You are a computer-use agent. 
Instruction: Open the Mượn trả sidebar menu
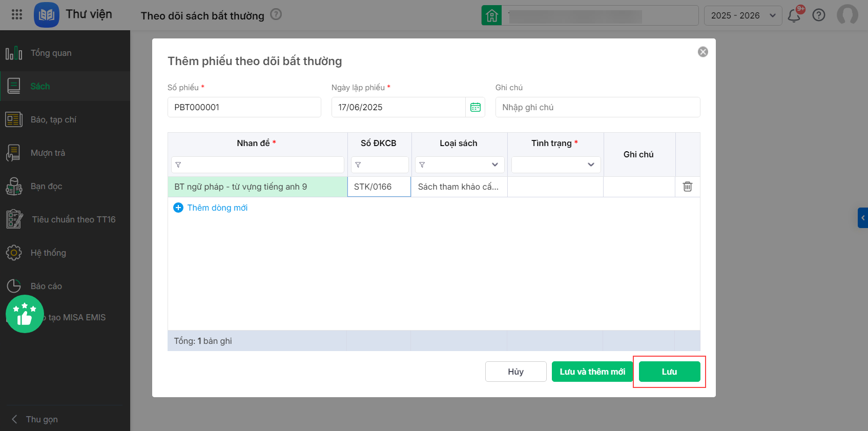48,153
